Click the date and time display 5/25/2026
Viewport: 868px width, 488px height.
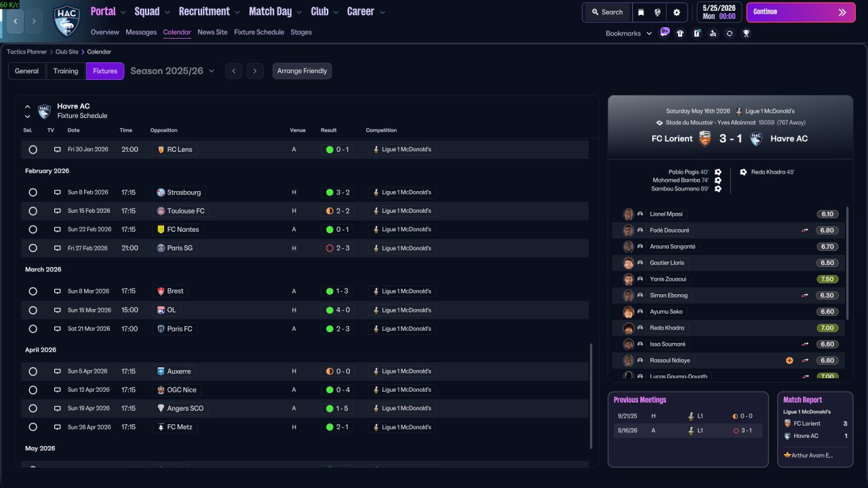coord(719,12)
